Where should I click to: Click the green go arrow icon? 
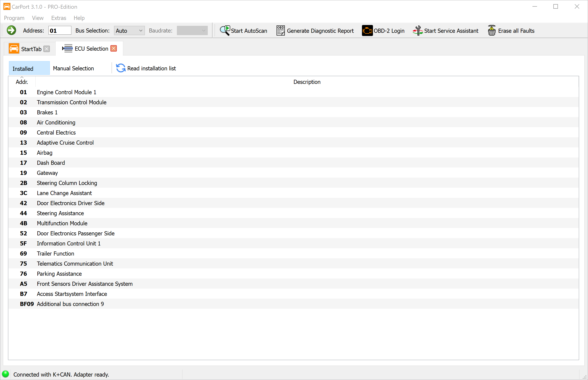(11, 30)
